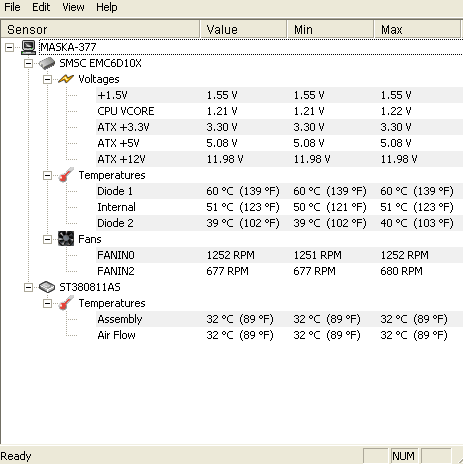Select the CPU VCORE sensor row
The height and width of the screenshot is (464, 463).
click(279, 111)
